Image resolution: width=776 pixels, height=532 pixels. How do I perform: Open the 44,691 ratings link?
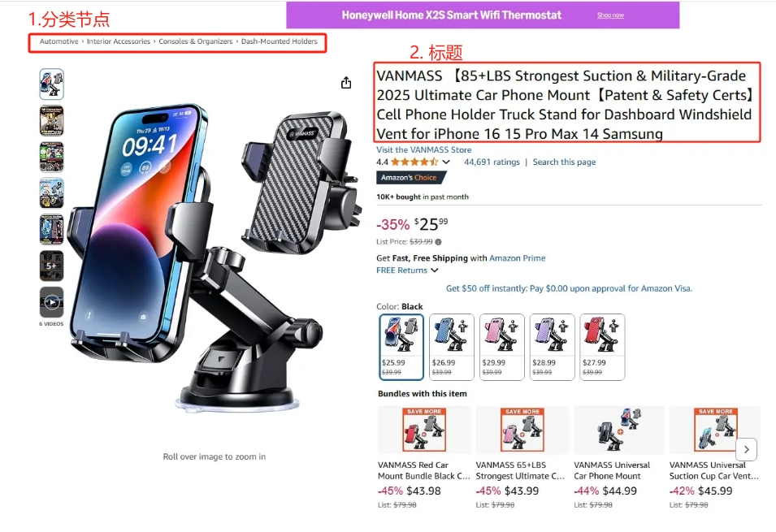tap(492, 162)
